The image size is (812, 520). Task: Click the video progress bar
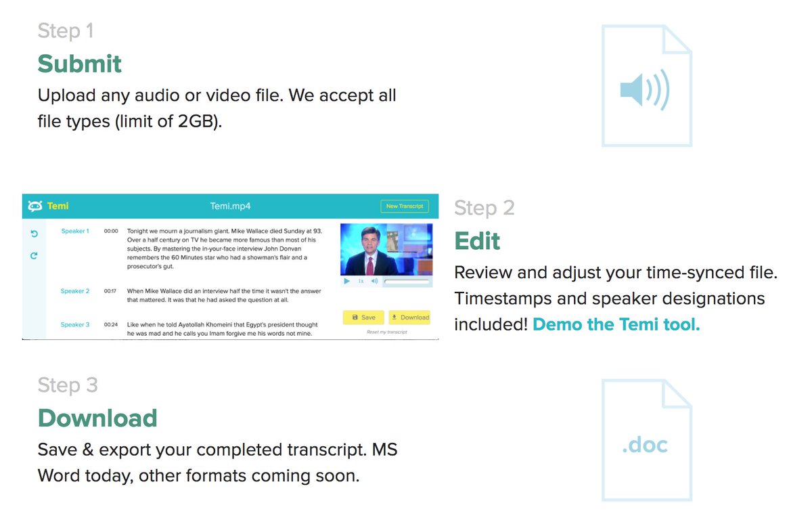[407, 281]
